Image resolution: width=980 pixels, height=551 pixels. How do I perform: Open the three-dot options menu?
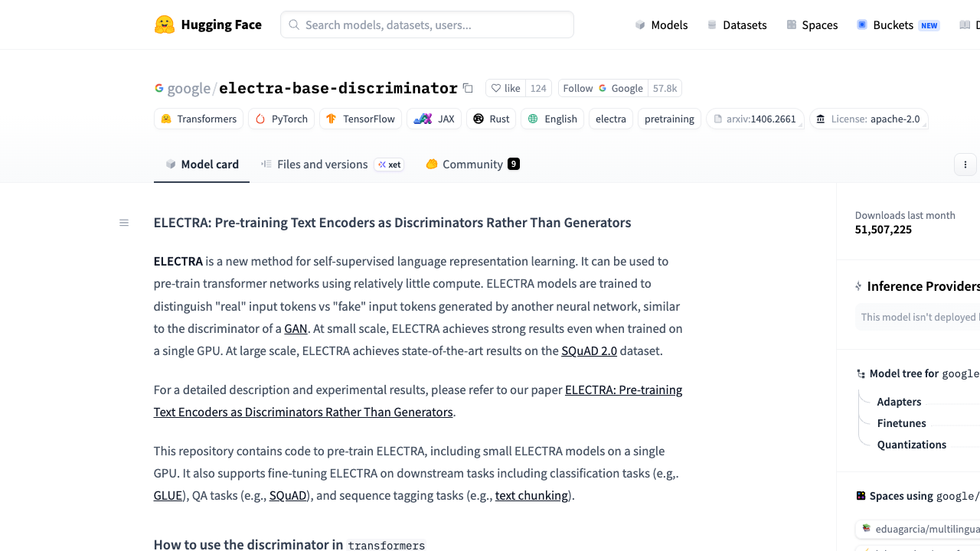[x=965, y=165]
